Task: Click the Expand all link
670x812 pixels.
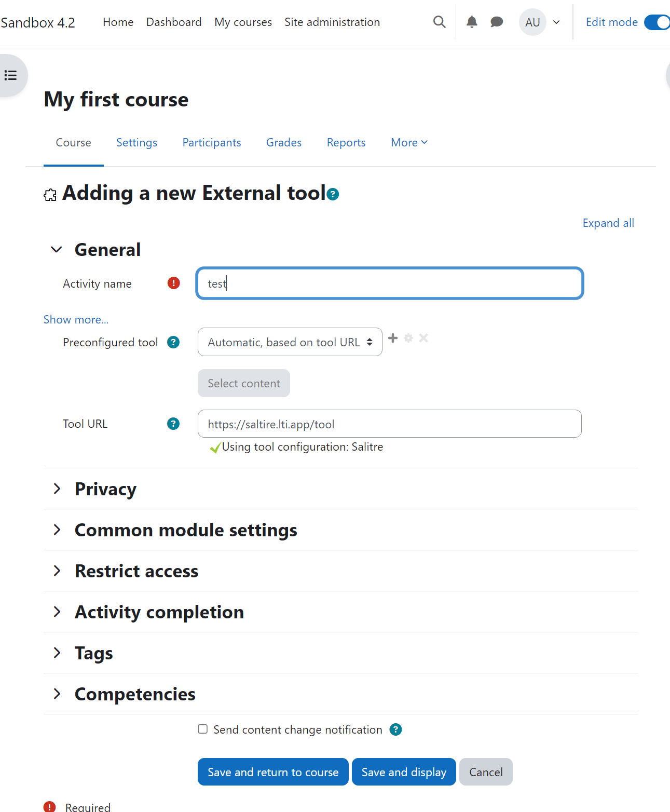Action: [608, 223]
